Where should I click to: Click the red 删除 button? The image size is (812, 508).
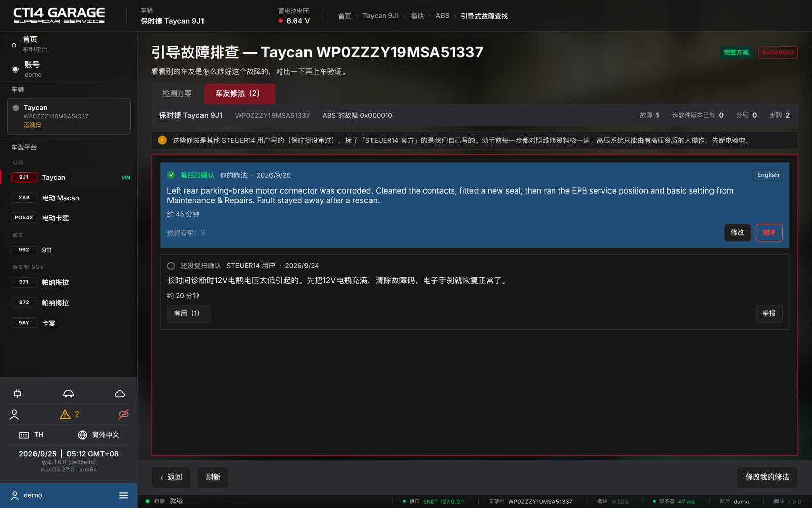769,233
